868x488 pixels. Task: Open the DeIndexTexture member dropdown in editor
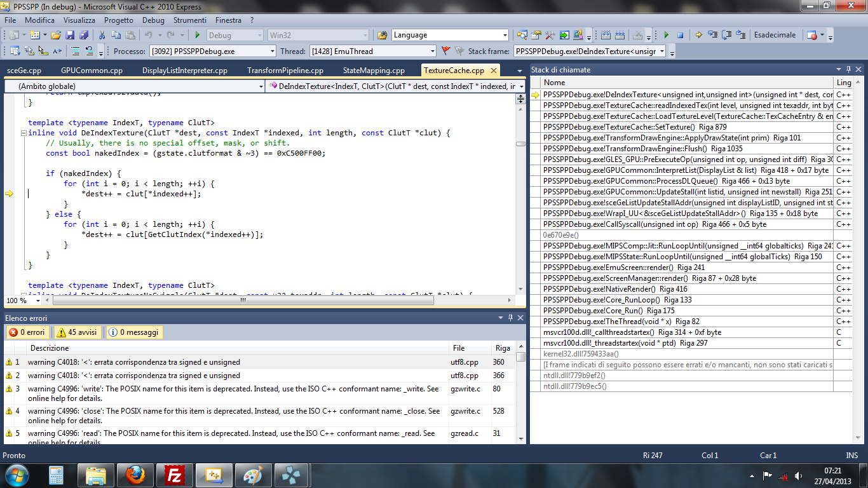(522, 86)
